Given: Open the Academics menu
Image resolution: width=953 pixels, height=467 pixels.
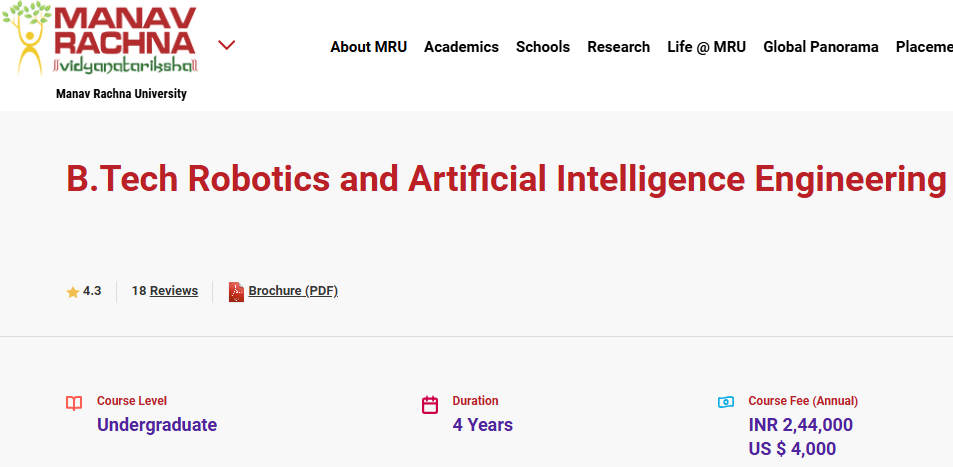Looking at the screenshot, I should click(461, 47).
